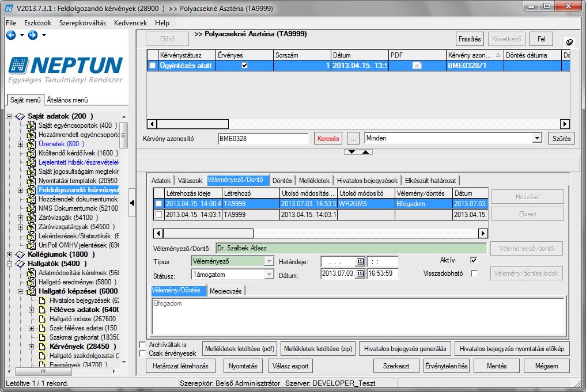Click the opinion grid horizontal scrollbar thumb
Screen dimensions: 586x392
(208, 234)
